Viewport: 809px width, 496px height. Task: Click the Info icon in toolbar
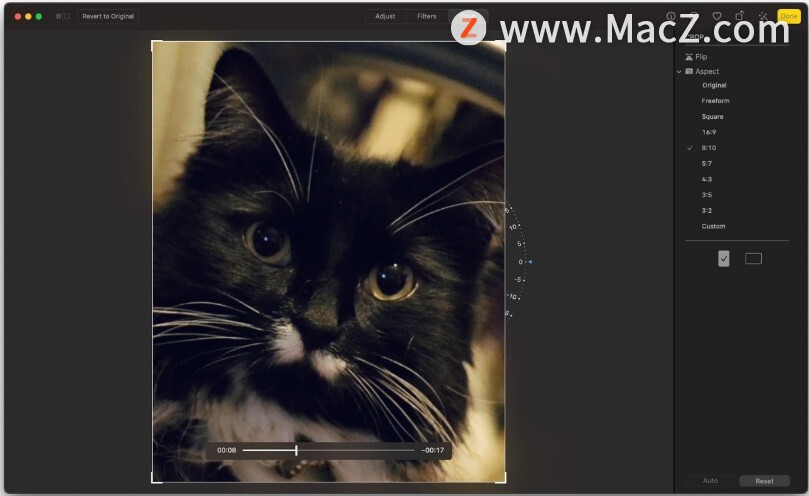pos(671,16)
